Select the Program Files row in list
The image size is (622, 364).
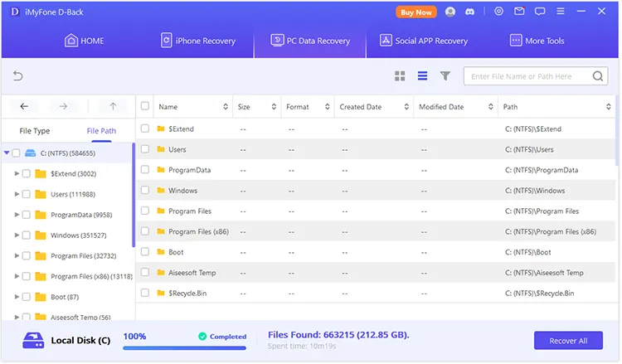pos(375,211)
